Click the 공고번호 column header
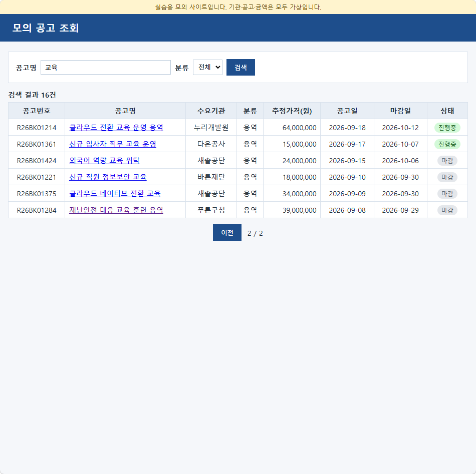476x474 pixels. click(37, 111)
